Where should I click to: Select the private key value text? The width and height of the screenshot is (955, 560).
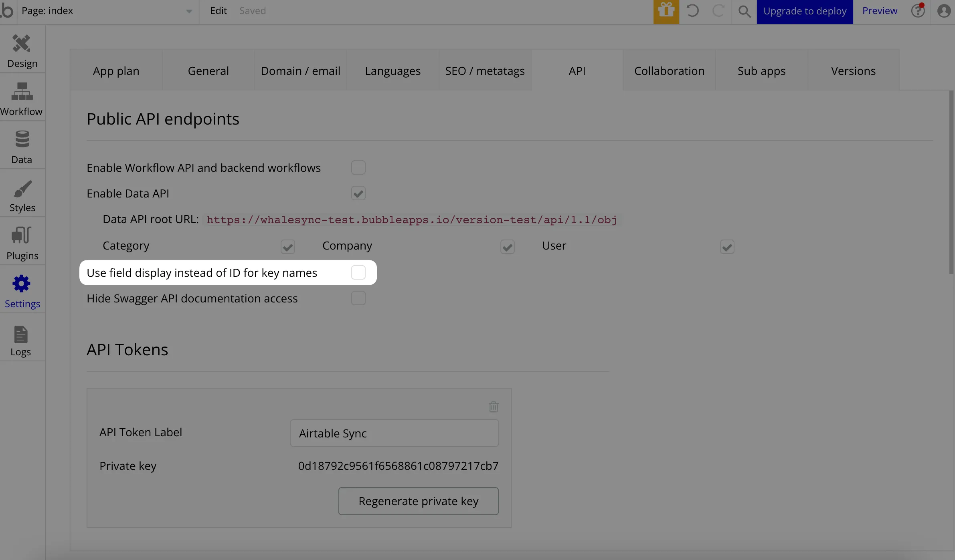(x=398, y=466)
